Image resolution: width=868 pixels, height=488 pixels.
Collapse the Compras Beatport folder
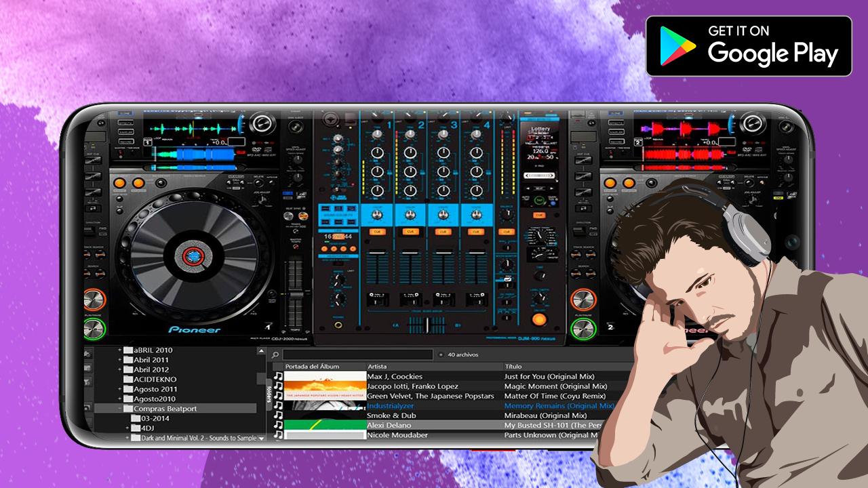(x=120, y=409)
